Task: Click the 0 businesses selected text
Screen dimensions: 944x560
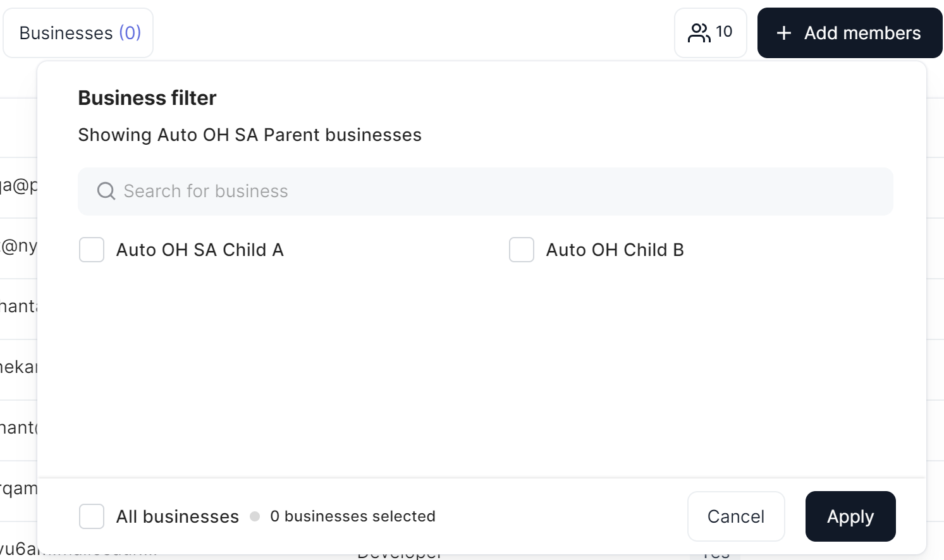Action: click(353, 516)
